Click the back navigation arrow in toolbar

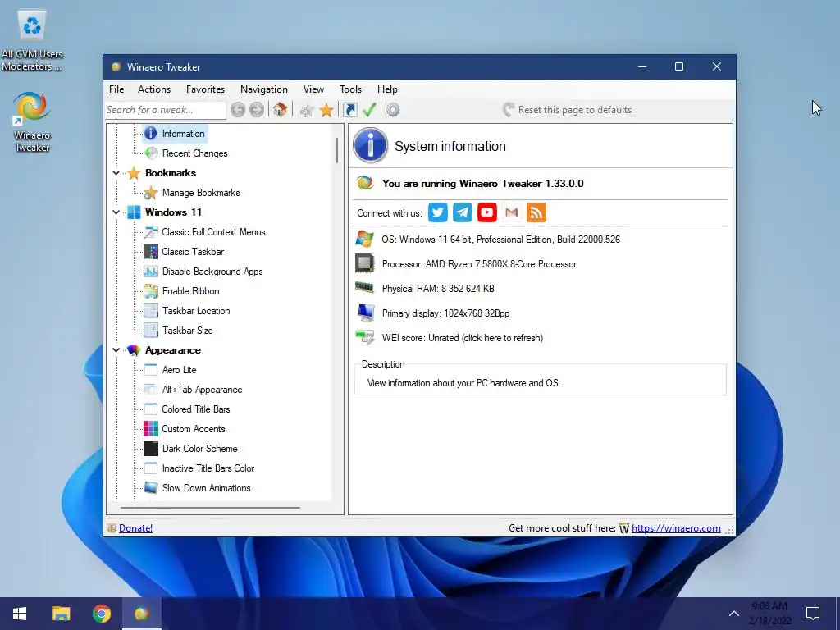(238, 110)
